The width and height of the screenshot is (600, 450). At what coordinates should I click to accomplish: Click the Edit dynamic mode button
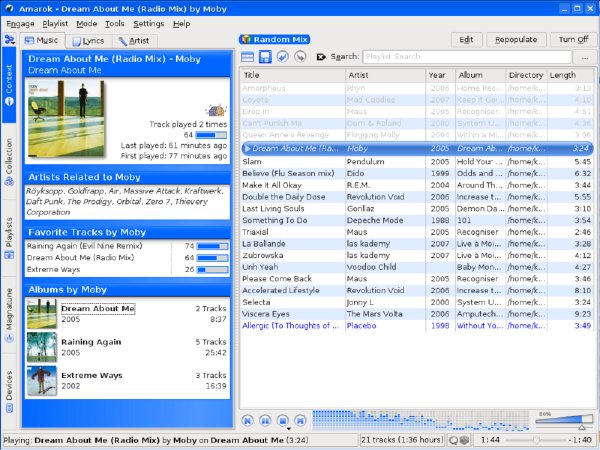[x=466, y=39]
